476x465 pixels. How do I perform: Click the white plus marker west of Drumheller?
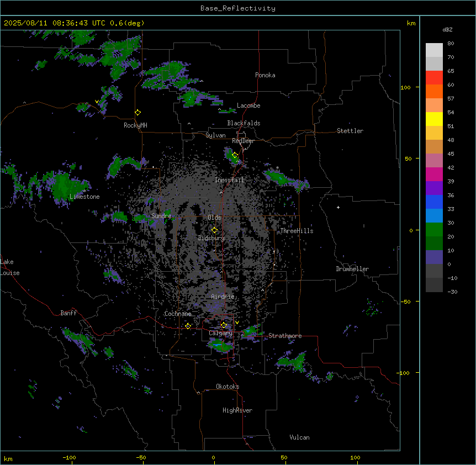338,207
